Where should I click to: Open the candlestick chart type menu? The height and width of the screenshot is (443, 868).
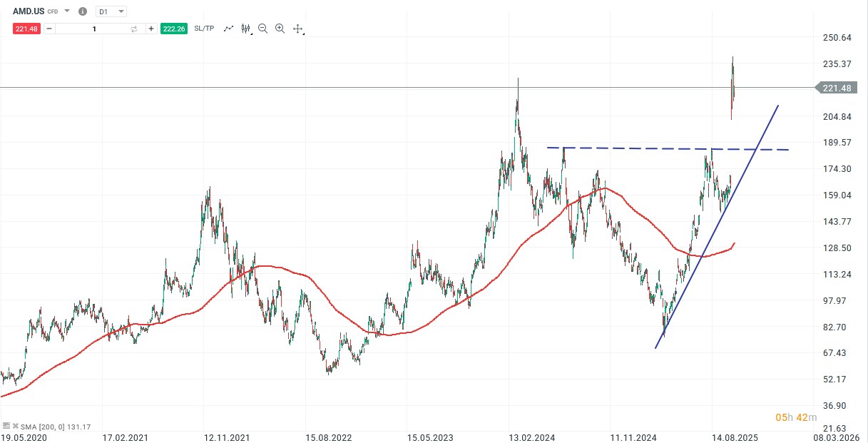[246, 29]
